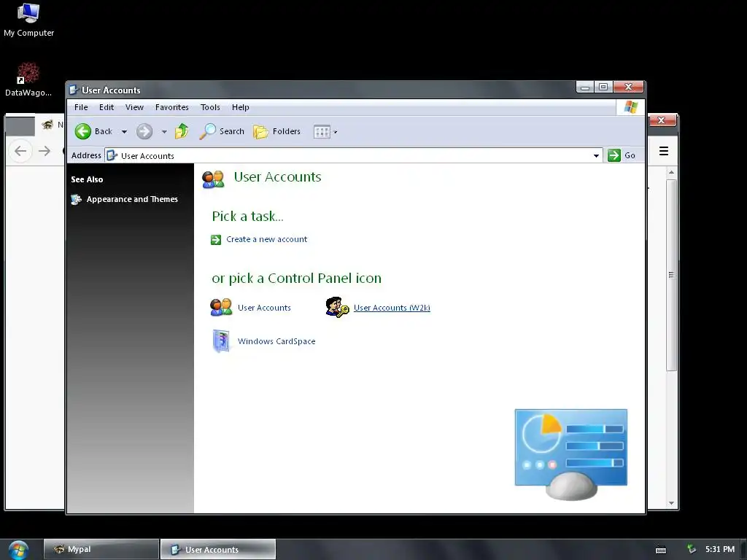The width and height of the screenshot is (747, 560).
Task: Click Mypal browser back arrow
Action: click(x=20, y=151)
